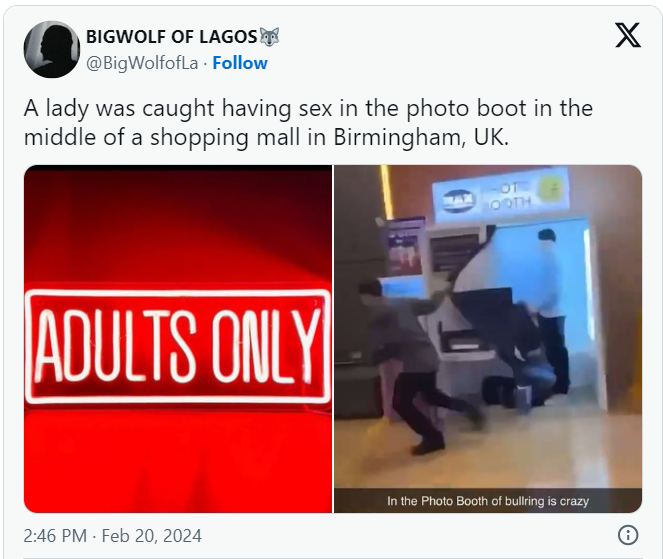Click the wolf emoji beside the name

269,37
